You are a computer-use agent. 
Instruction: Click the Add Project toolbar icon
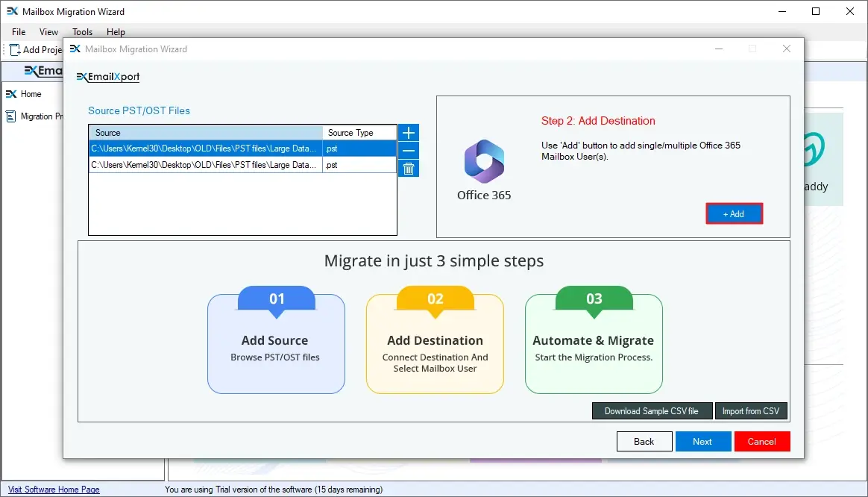[x=15, y=50]
